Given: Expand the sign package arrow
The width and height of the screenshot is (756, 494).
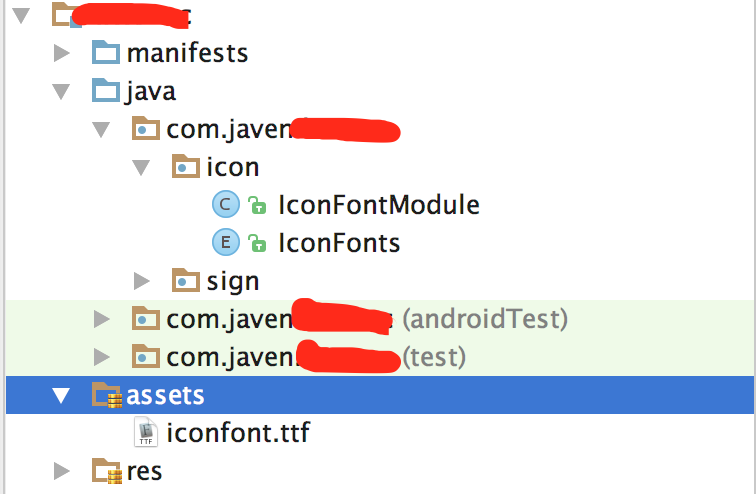Looking at the screenshot, I should tap(141, 280).
